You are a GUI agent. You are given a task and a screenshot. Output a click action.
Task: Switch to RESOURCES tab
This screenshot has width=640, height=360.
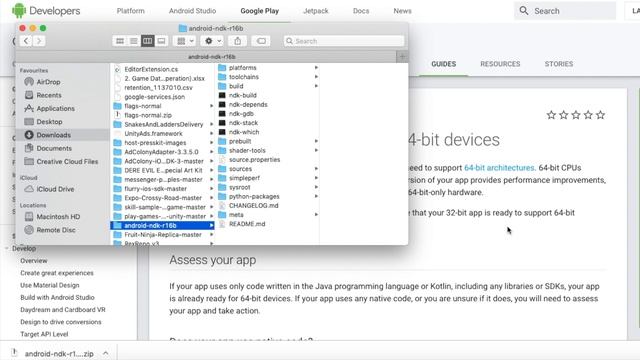pos(500,64)
